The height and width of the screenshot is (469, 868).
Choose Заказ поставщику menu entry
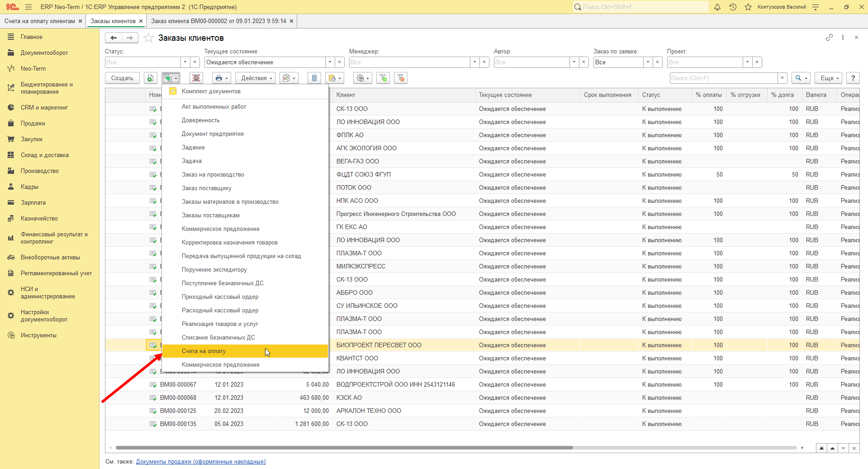(x=245, y=188)
